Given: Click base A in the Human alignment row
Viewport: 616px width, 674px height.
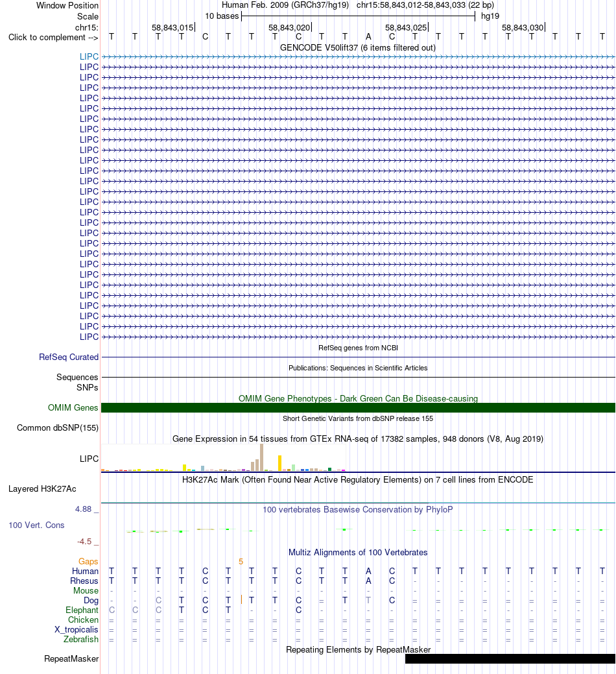Looking at the screenshot, I should pyautogui.click(x=368, y=571).
